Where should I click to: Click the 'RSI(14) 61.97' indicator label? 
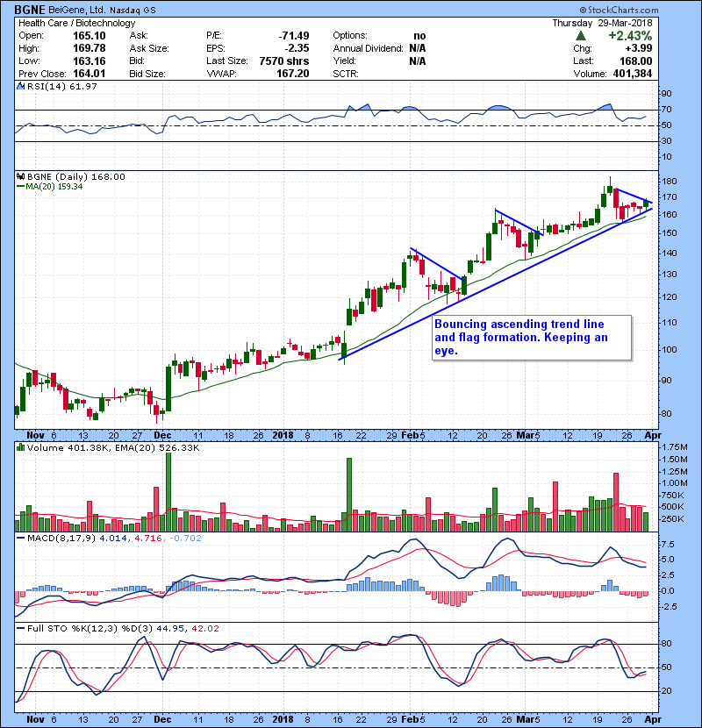click(62, 86)
